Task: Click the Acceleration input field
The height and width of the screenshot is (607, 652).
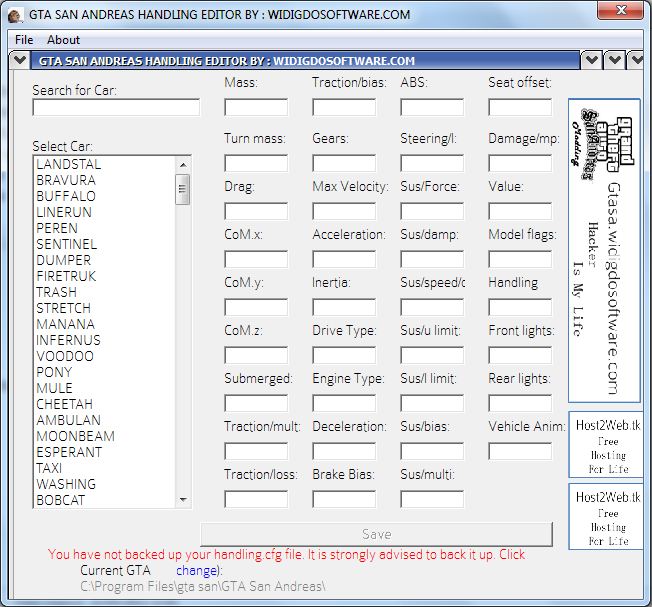Action: pos(344,259)
